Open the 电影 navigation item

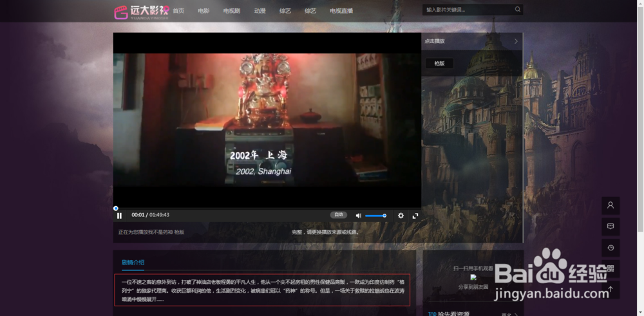[x=204, y=11]
